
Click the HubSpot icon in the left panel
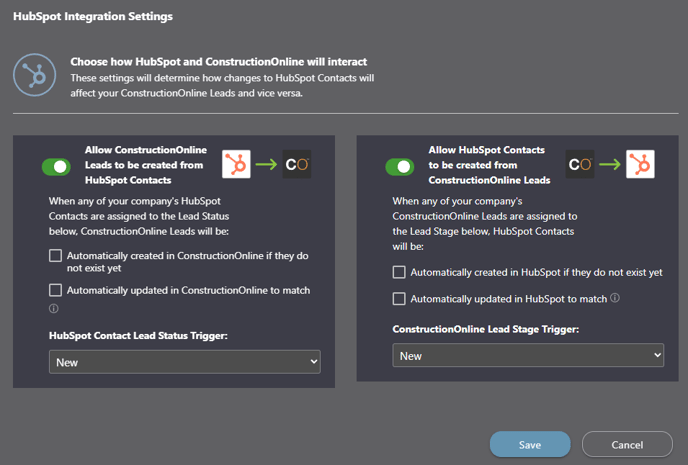(x=237, y=164)
